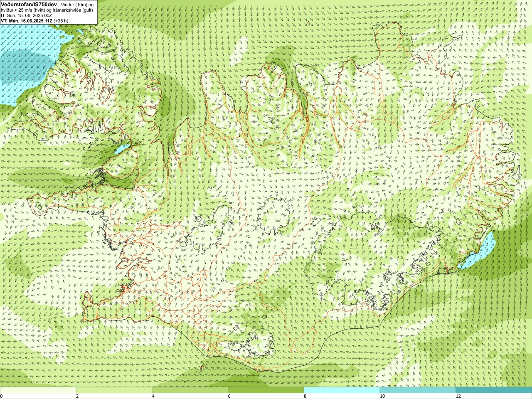Click the 6–8 darker green legend band
532x399 pixels.
(266, 390)
